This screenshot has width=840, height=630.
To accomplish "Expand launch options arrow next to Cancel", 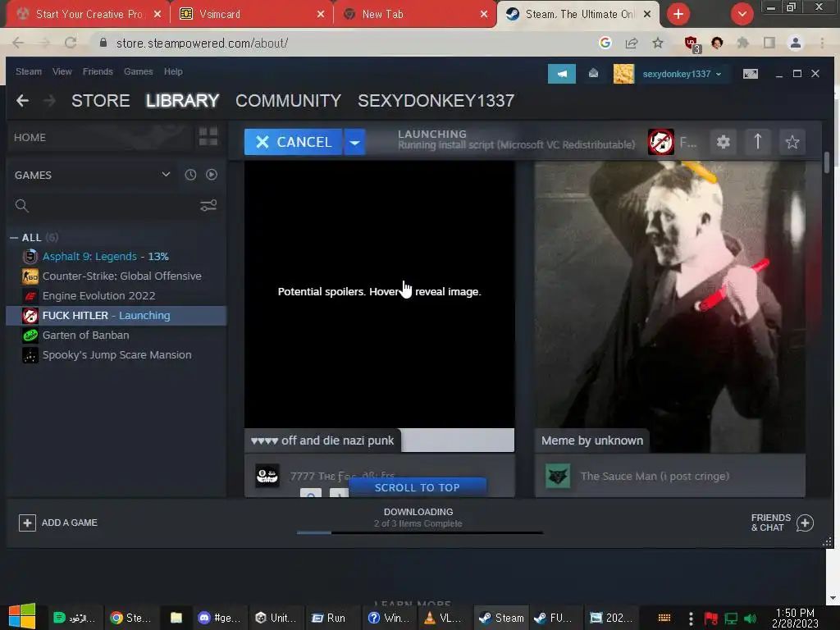I will 354,142.
